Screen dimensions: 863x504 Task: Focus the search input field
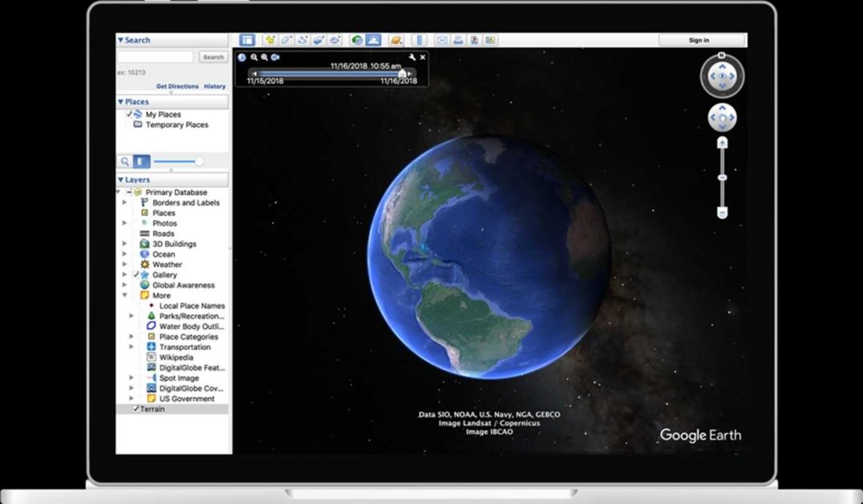[x=155, y=58]
